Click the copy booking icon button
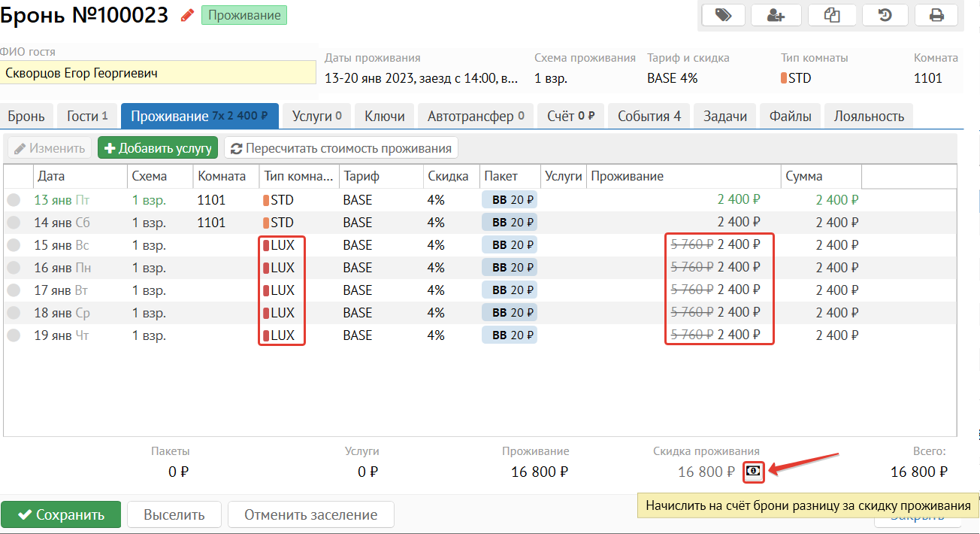 (x=831, y=15)
